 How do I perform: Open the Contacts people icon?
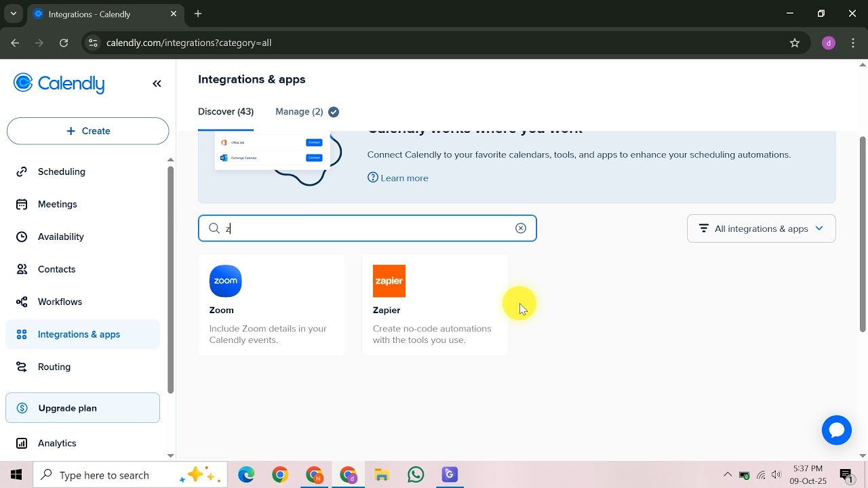[x=22, y=269]
